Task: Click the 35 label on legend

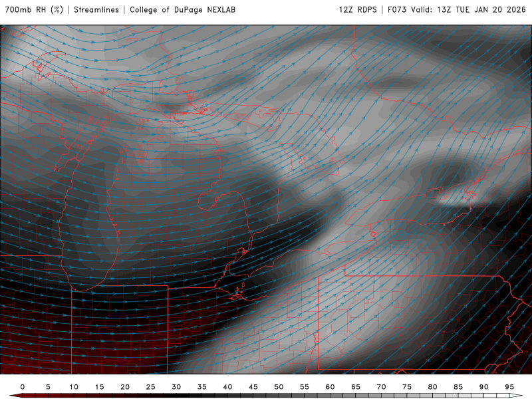Action: click(202, 387)
